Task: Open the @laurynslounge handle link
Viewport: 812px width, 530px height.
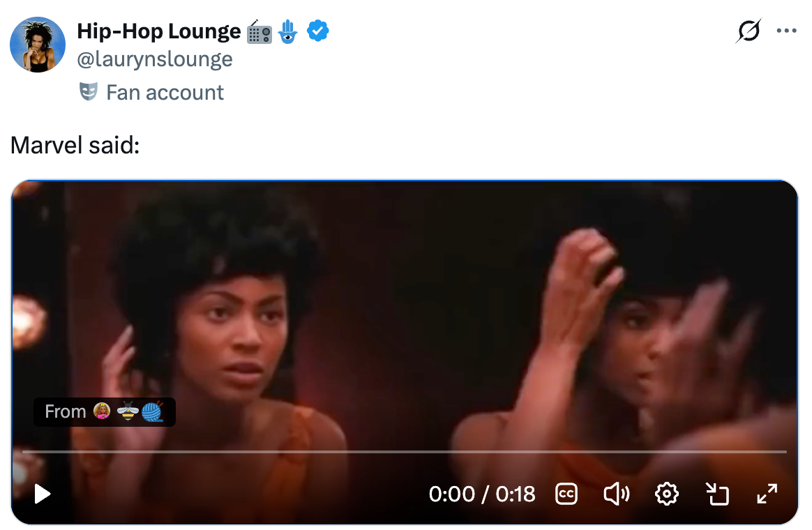Action: 155,59
